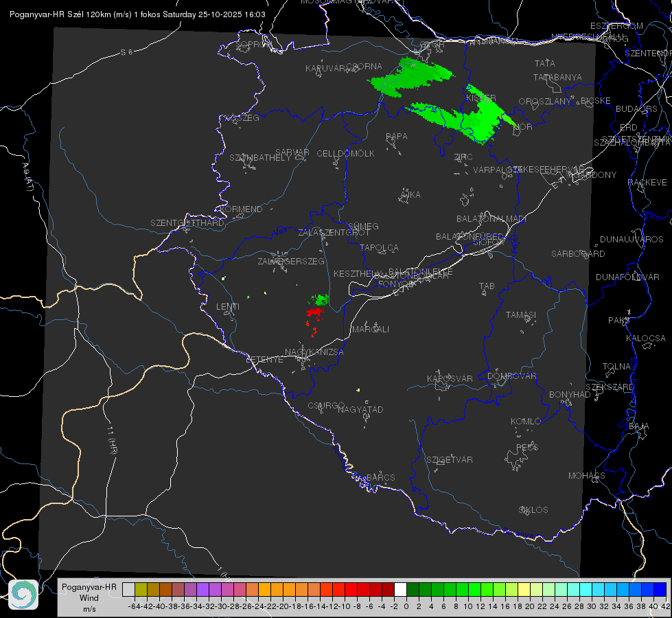Click the TAPOLCA city label
The height and width of the screenshot is (618, 672).
click(379, 247)
